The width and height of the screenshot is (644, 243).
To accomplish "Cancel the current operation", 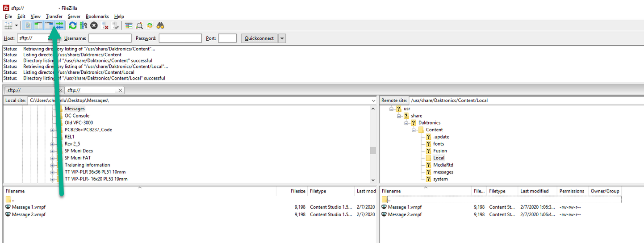I will (94, 26).
